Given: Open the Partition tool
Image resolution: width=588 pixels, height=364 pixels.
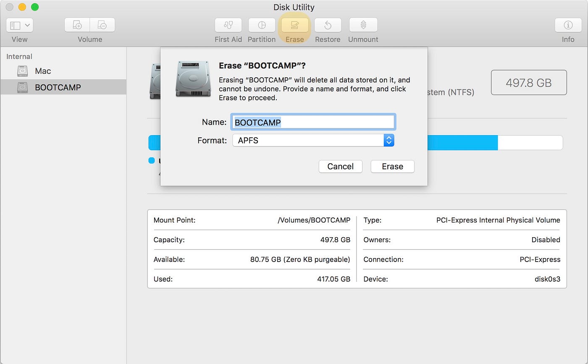Looking at the screenshot, I should coord(262,25).
